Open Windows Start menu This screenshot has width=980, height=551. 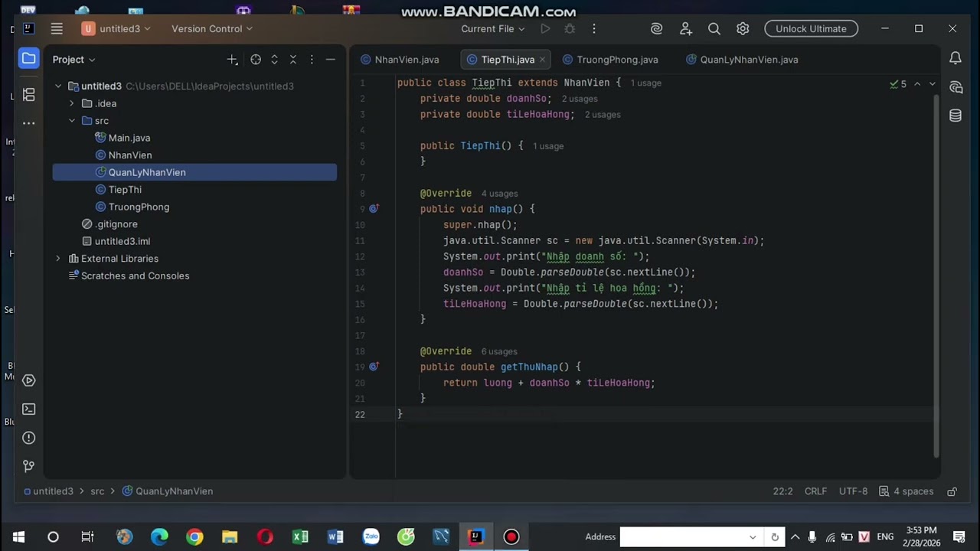tap(18, 536)
